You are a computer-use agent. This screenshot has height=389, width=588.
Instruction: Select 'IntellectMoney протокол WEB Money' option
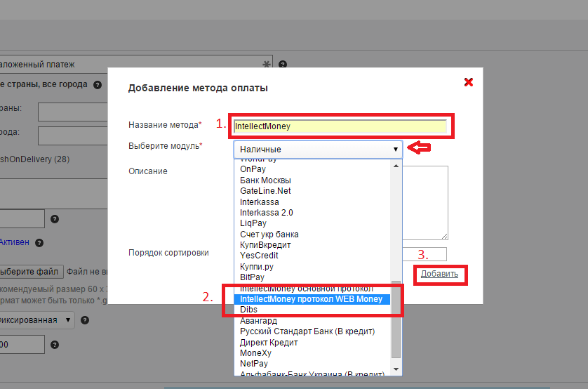(x=311, y=299)
